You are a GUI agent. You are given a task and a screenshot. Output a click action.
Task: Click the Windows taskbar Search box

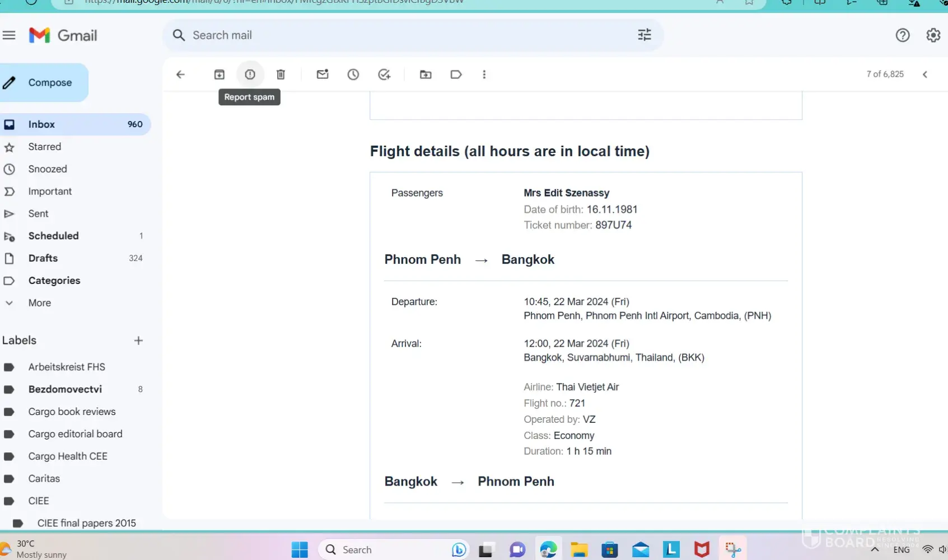[393, 550]
